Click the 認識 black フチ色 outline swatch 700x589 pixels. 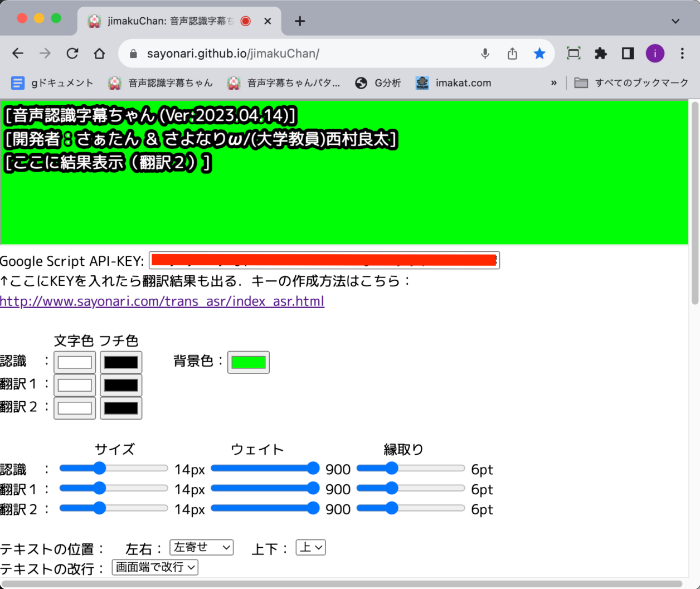pyautogui.click(x=121, y=362)
